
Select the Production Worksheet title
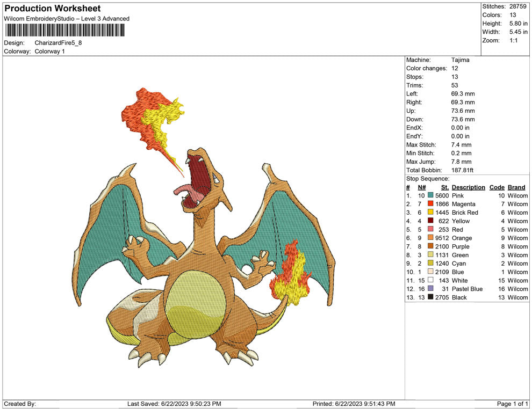click(x=53, y=9)
